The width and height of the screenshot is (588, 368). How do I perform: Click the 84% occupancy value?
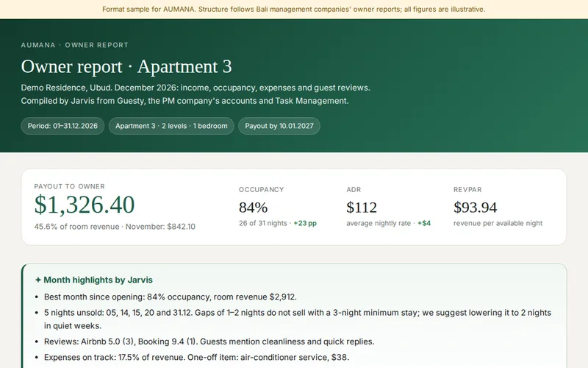[x=254, y=208]
